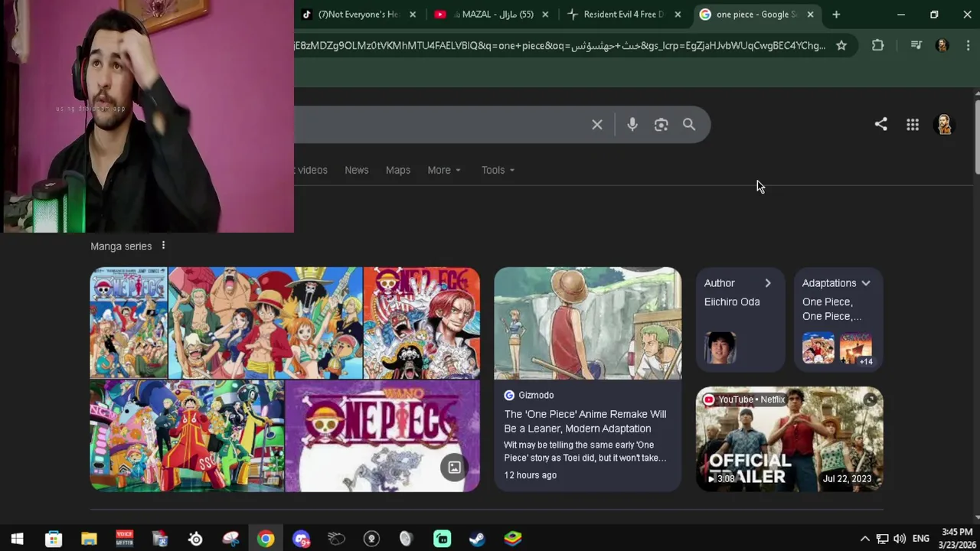Click the Eiichiro Oda portrait thumbnail
Viewport: 980px width, 551px height.
(x=720, y=348)
